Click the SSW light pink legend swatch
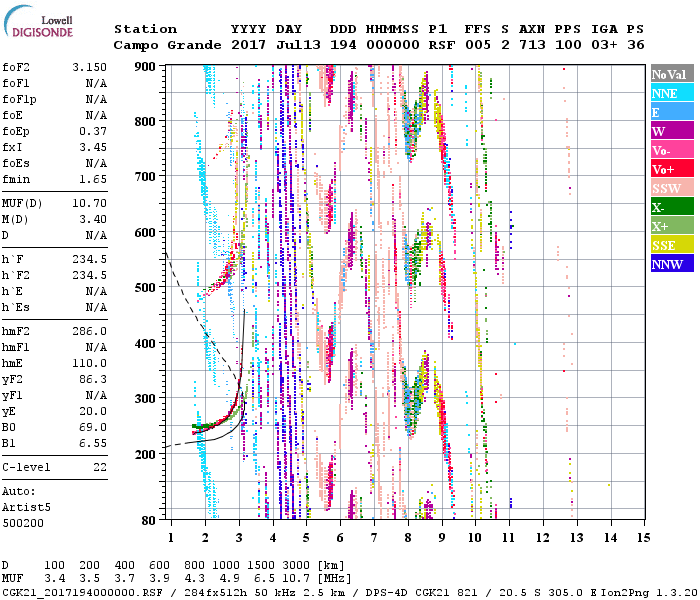The width and height of the screenshot is (700, 600). pyautogui.click(x=669, y=188)
